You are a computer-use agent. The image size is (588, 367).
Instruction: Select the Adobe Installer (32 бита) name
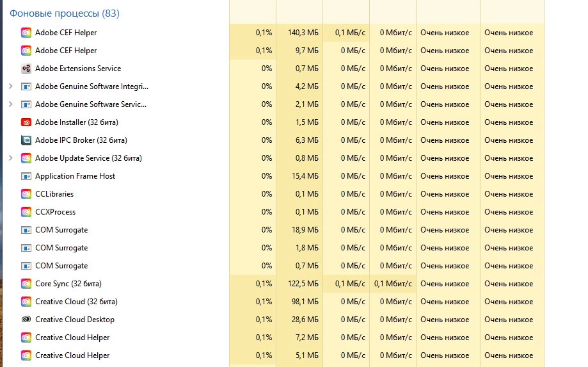pyautogui.click(x=77, y=122)
